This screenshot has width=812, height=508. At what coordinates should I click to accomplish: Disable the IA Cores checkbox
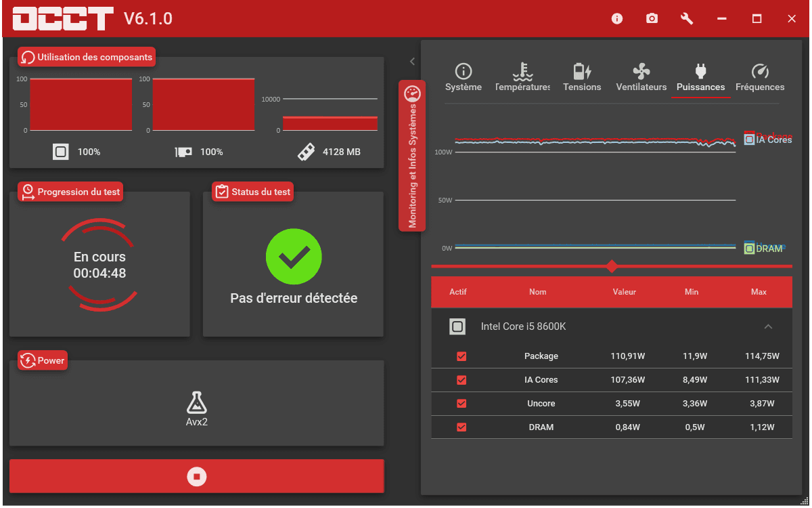coord(461,380)
